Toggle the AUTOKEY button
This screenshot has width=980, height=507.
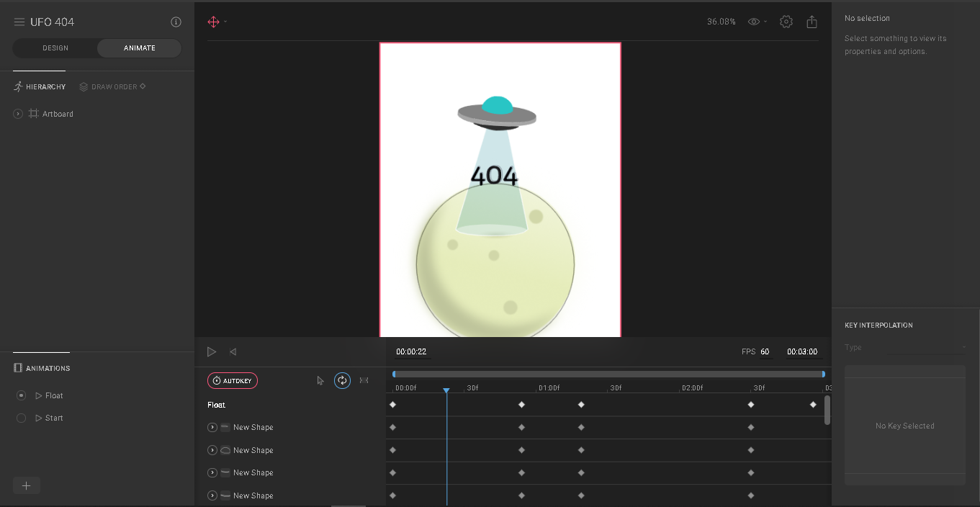(232, 380)
